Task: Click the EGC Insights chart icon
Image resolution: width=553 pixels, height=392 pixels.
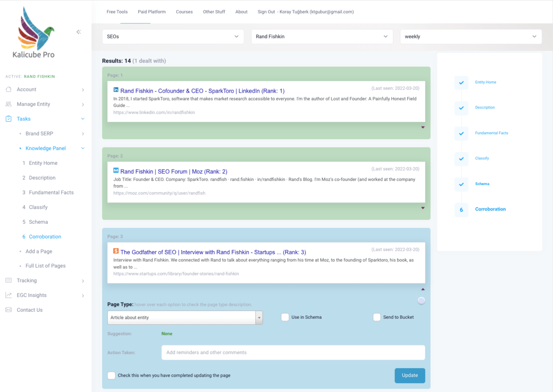Action: (x=8, y=295)
